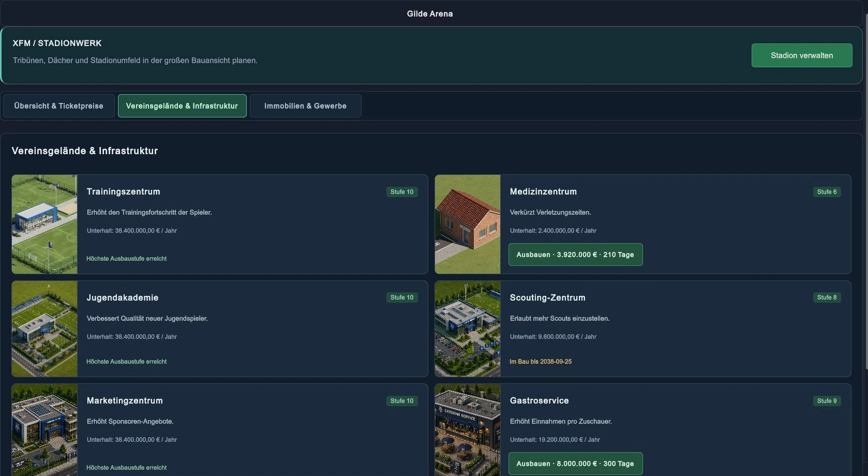
Task: Upgrade Medizinzentrum via the Ausbauen button
Action: tap(575, 255)
